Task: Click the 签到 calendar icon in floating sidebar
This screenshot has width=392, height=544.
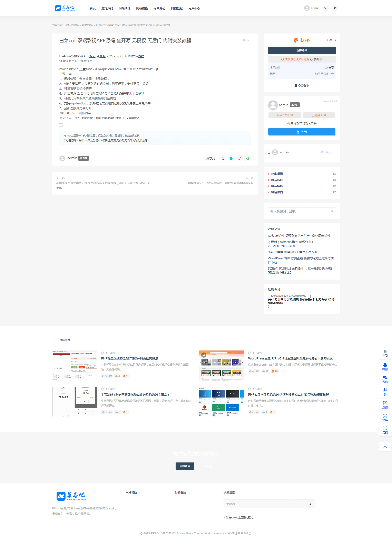Action: coord(385,354)
